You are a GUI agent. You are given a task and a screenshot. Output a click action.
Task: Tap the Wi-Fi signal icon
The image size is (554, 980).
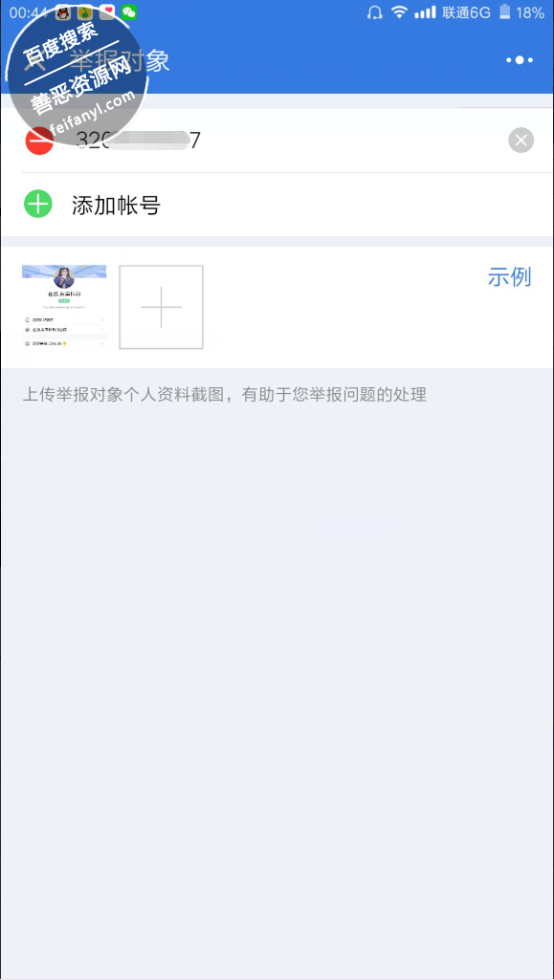[398, 12]
